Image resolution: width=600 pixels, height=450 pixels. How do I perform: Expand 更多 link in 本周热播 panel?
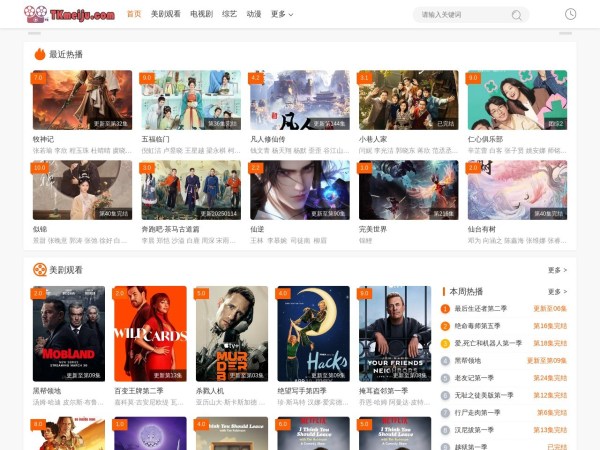556,291
